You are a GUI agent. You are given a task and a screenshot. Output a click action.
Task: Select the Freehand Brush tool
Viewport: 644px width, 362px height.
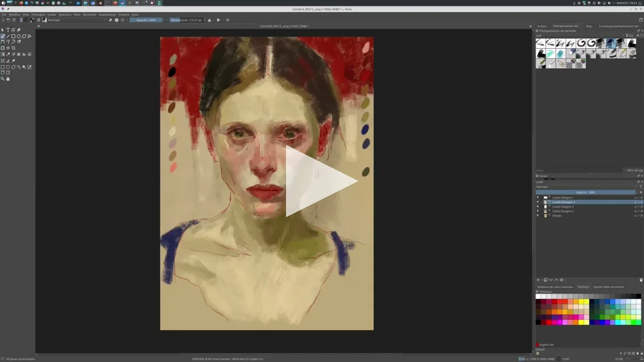[3, 36]
